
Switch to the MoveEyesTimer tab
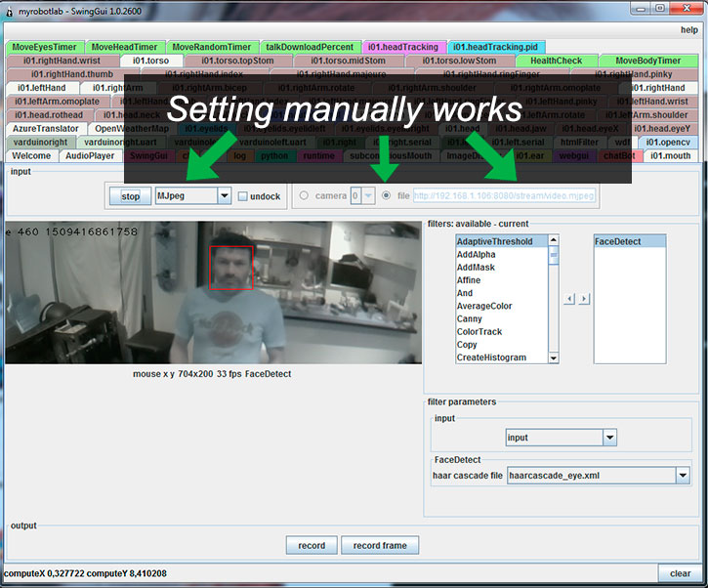(44, 47)
